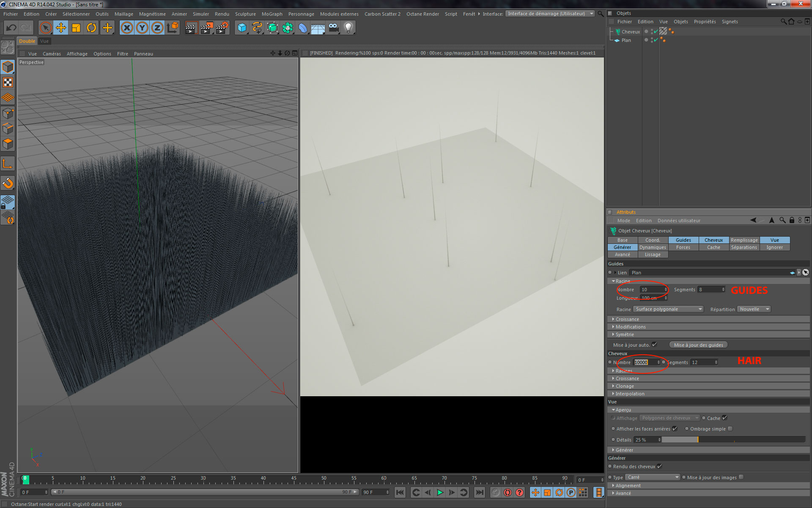
Task: Open the Floor environment object icon
Action: (318, 28)
